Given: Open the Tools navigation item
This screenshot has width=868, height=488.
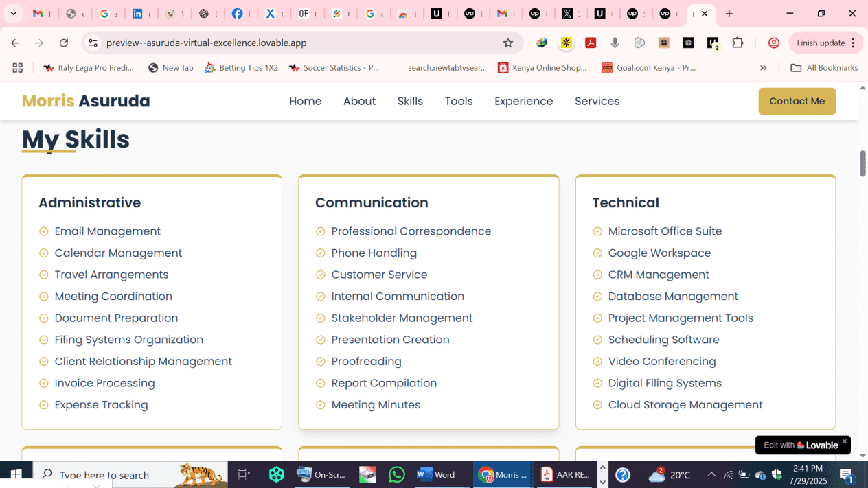Looking at the screenshot, I should 459,101.
